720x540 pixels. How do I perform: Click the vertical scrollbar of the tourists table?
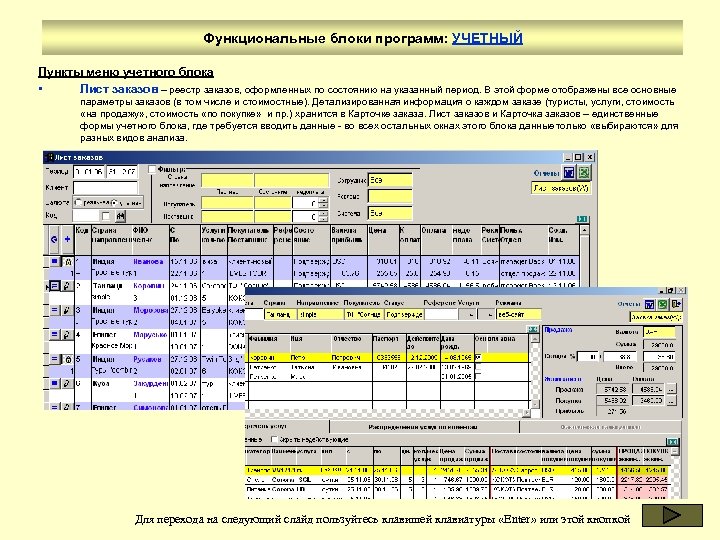534,371
